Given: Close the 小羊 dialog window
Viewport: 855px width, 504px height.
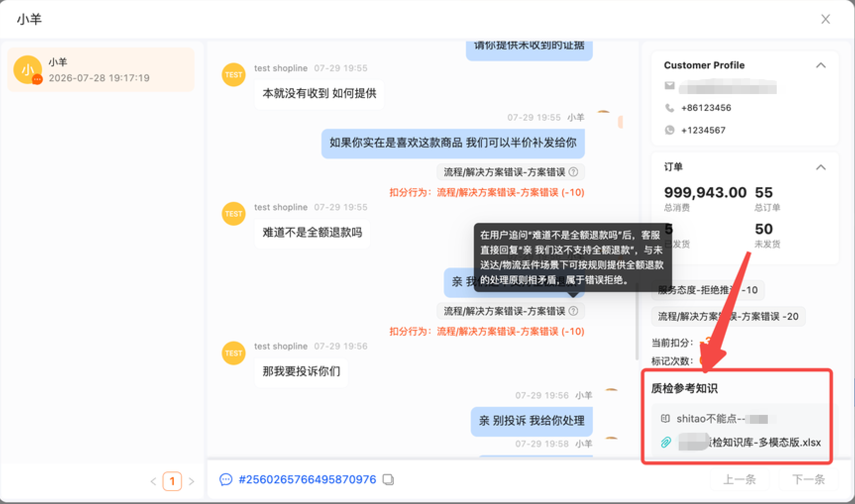Looking at the screenshot, I should pyautogui.click(x=825, y=19).
